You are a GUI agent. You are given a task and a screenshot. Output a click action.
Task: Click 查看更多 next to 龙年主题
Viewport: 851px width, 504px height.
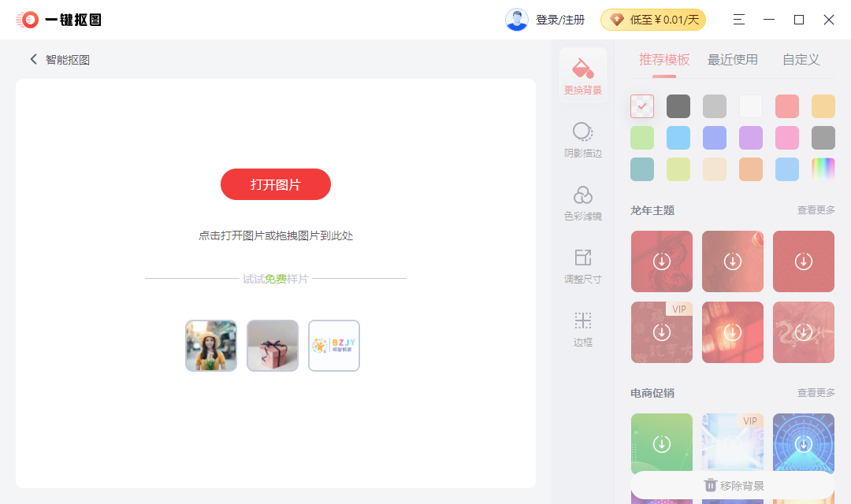(816, 209)
